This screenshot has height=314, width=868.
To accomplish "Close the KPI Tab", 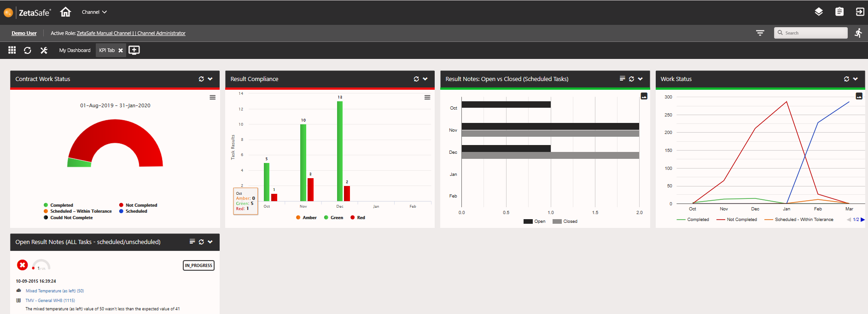I will pos(121,51).
